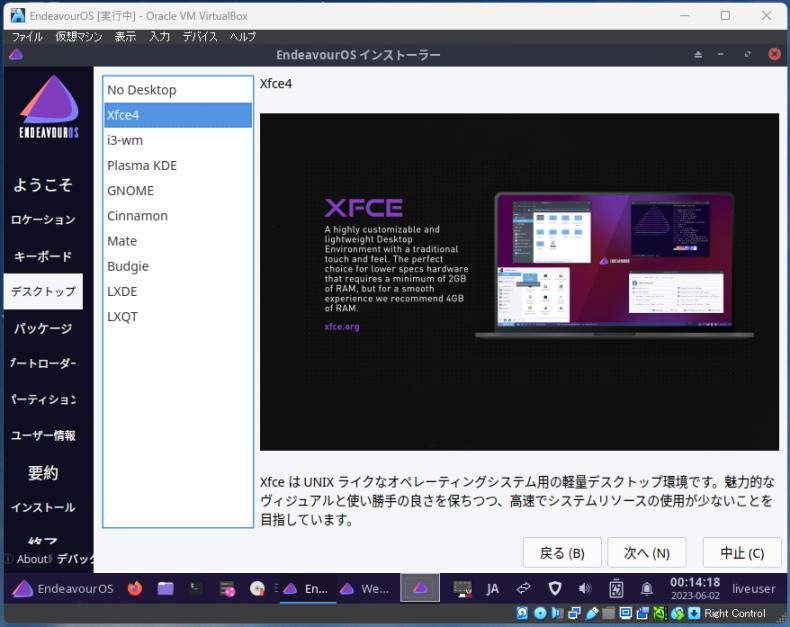Click the highlighted EndeavourOS workspace icon
The width and height of the screenshot is (790, 627).
click(420, 588)
